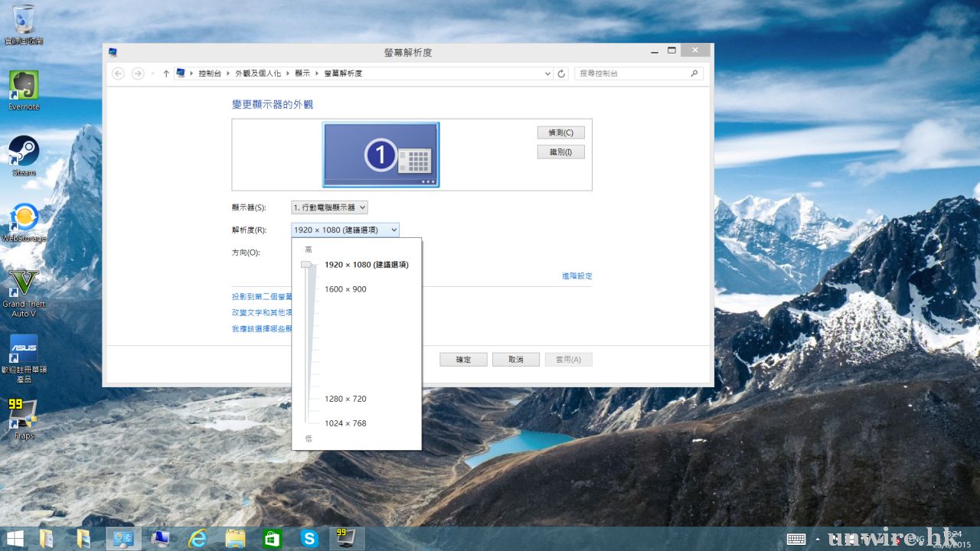
Task: Open the Windows Start button
Action: (x=15, y=539)
